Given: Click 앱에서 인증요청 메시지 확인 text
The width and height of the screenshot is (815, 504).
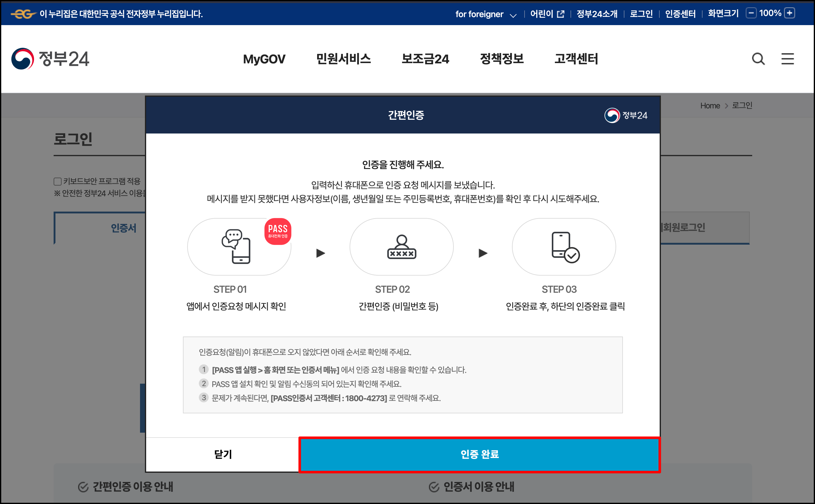Looking at the screenshot, I should (236, 306).
